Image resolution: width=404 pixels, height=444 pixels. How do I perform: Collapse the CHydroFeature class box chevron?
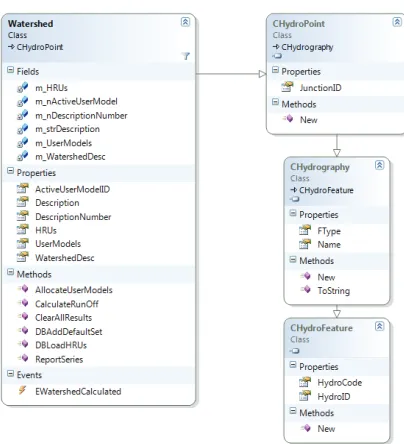point(379,326)
